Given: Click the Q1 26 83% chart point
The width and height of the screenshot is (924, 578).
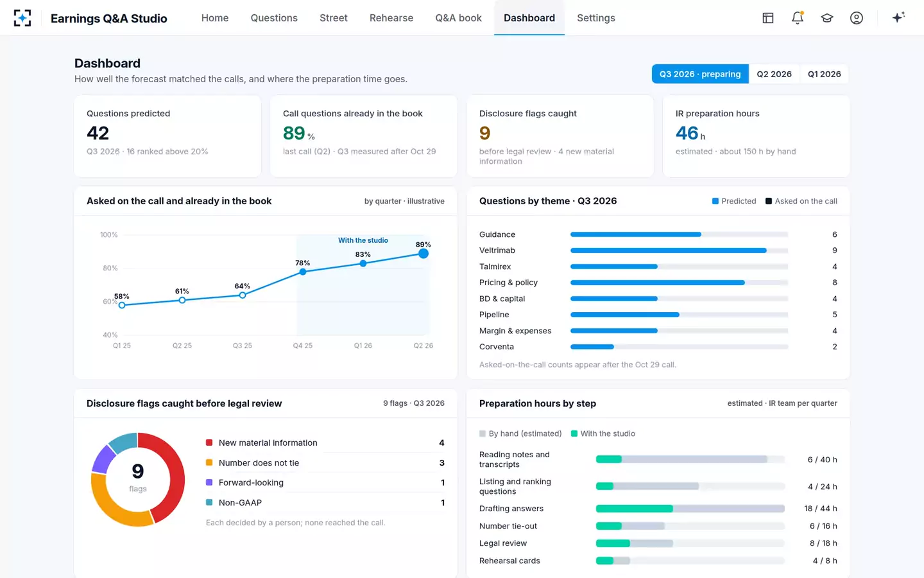Looking at the screenshot, I should [x=363, y=263].
